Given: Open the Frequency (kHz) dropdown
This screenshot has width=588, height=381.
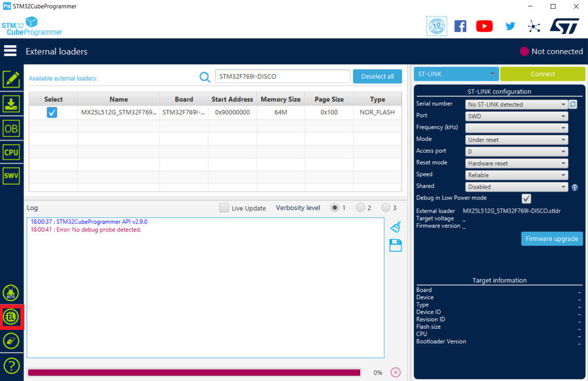Looking at the screenshot, I should coord(516,128).
